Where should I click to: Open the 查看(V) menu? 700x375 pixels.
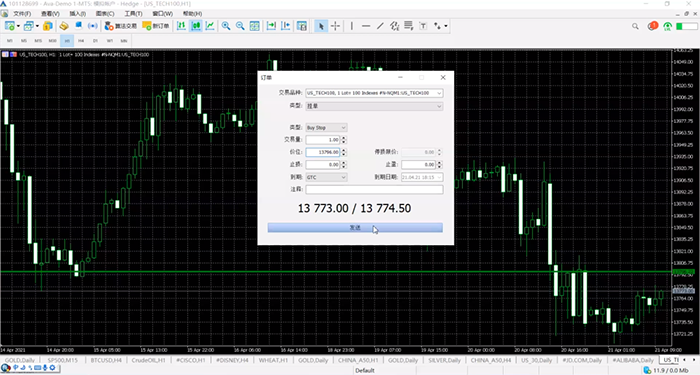(x=50, y=13)
